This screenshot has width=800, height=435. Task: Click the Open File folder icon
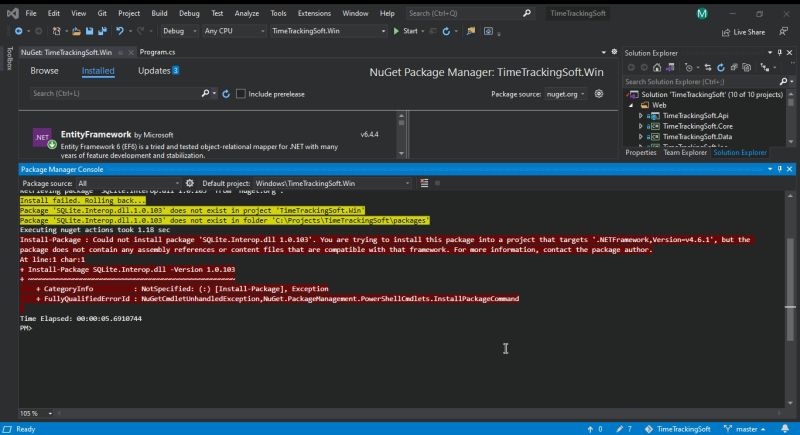(x=76, y=31)
